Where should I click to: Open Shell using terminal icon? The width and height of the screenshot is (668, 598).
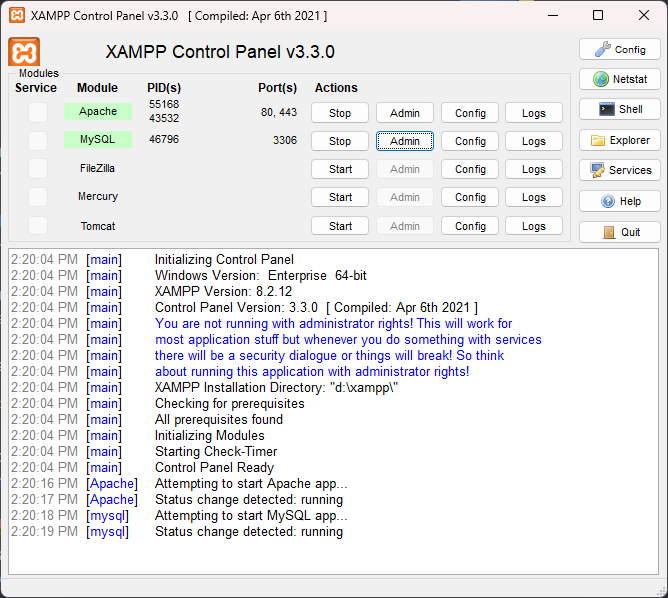coord(606,109)
